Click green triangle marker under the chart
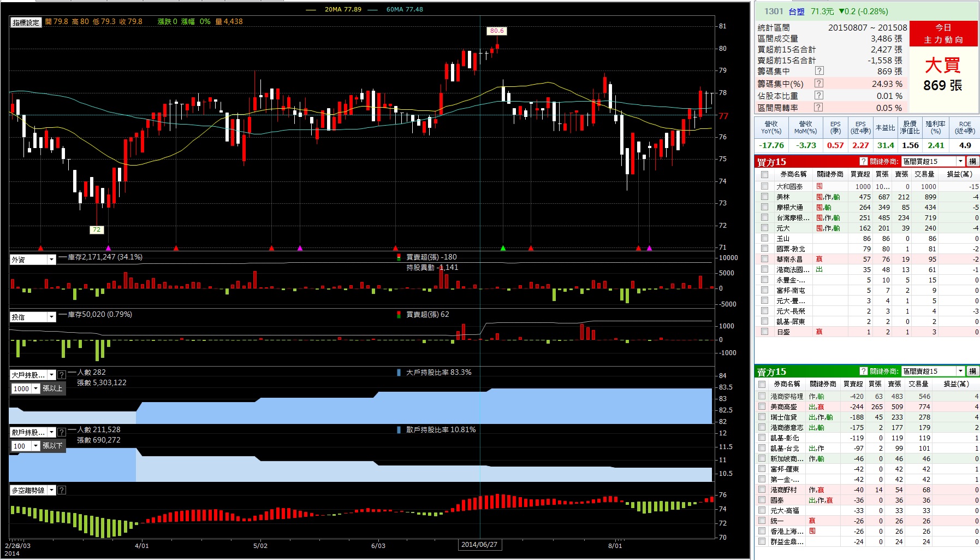Viewport: 980px width, 560px height. tap(503, 248)
